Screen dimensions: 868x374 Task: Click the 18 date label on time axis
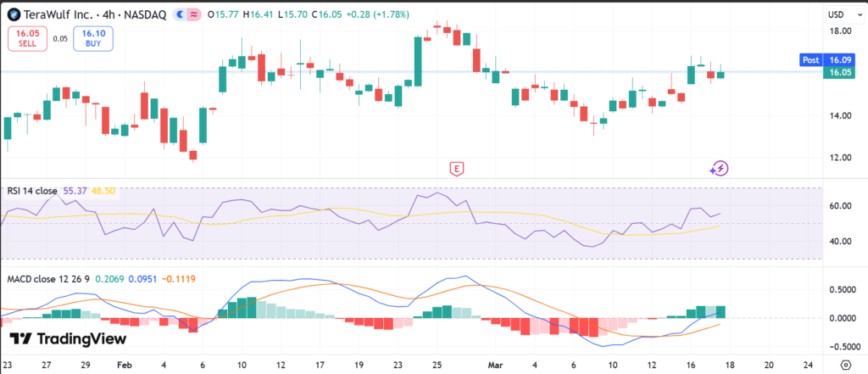tap(729, 366)
